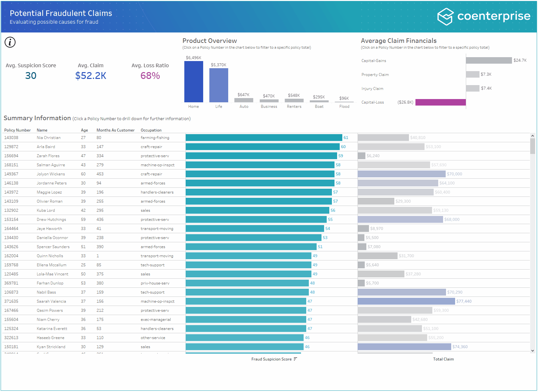The width and height of the screenshot is (538, 392).
Task: Sort the table by the Policy Number header
Action: 17,130
